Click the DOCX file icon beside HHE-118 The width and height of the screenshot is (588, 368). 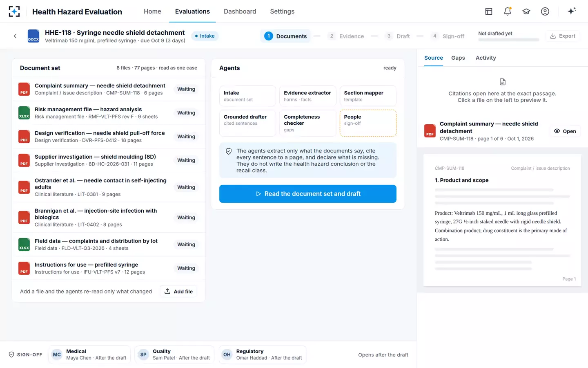coord(33,36)
